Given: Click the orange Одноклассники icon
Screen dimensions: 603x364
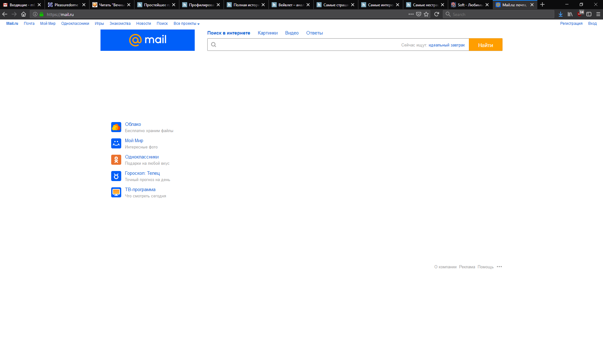Looking at the screenshot, I should click(116, 160).
